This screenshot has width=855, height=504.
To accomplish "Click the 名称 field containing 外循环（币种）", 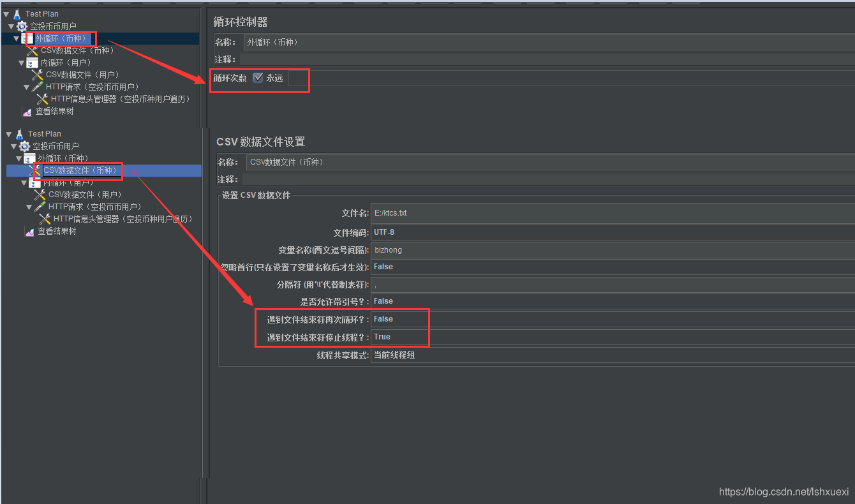I will pyautogui.click(x=549, y=42).
